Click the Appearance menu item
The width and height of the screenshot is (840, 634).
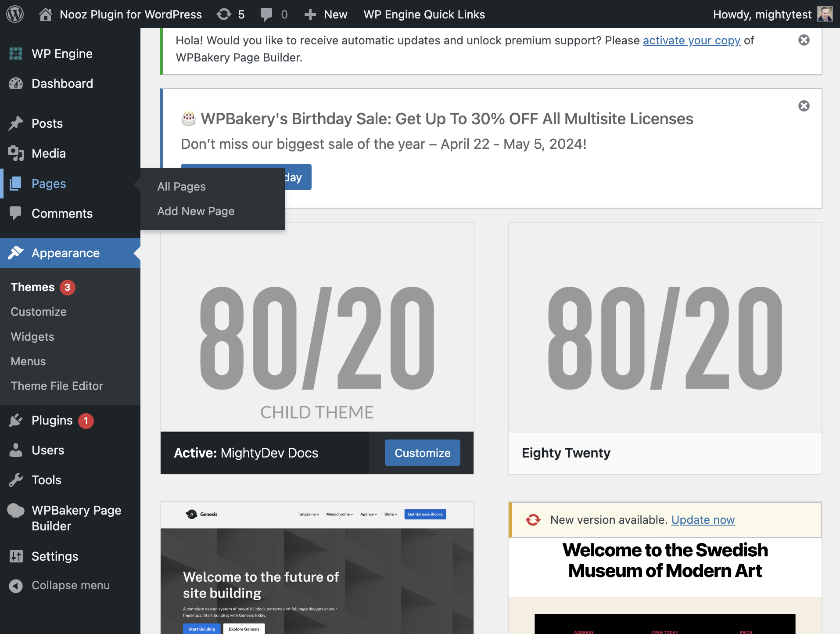[70, 253]
